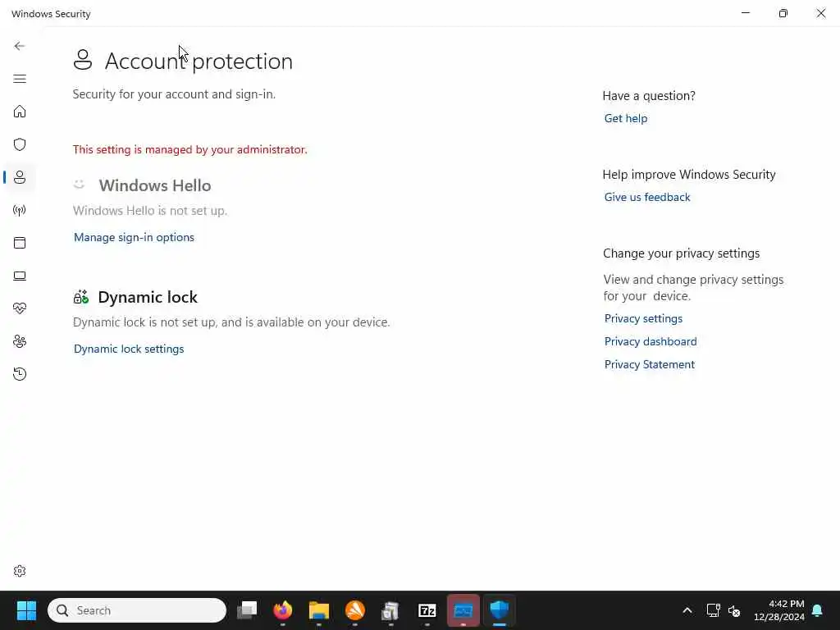Click the 'Have a question?' heading
The height and width of the screenshot is (630, 840).
649,96
